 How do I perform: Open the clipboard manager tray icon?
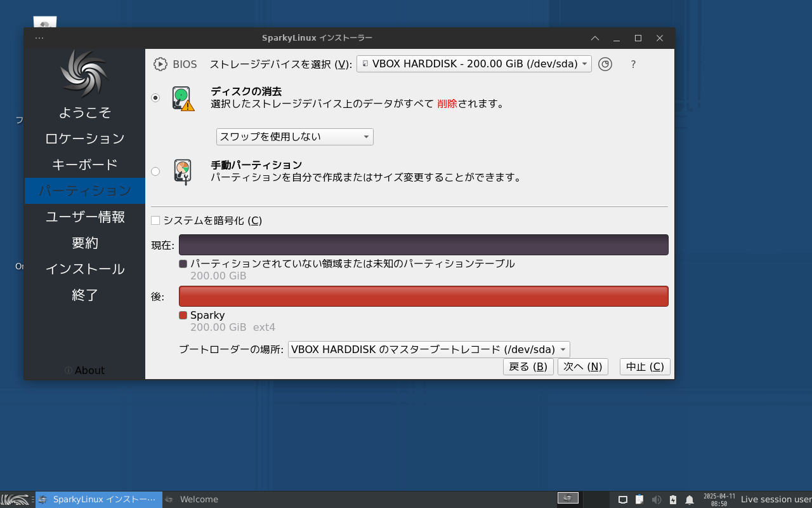click(x=639, y=500)
